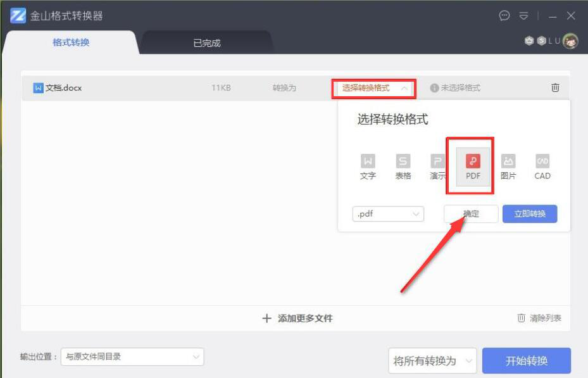Click 添加更多文件 to add files

(x=297, y=318)
